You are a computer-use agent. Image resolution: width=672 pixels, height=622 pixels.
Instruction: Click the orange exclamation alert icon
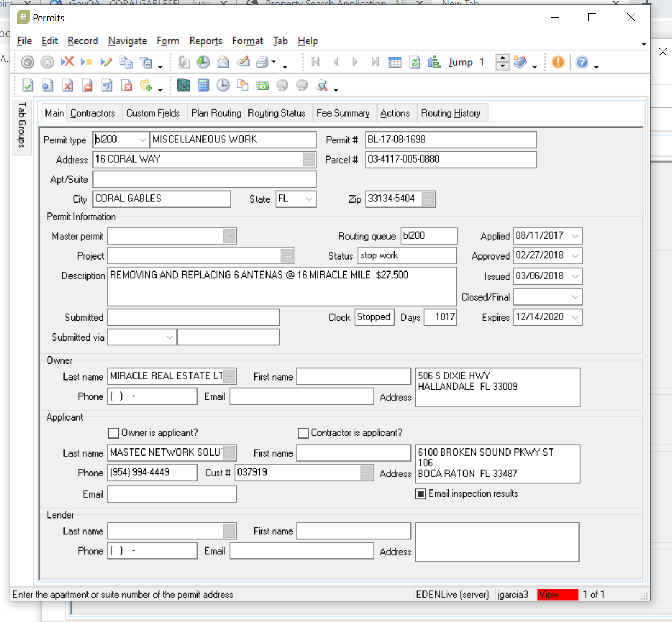pyautogui.click(x=558, y=62)
